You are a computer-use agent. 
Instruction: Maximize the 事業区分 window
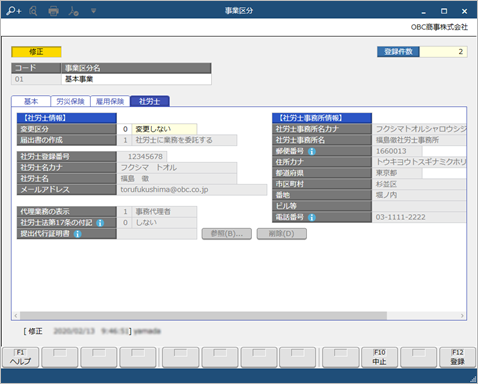tap(444, 11)
